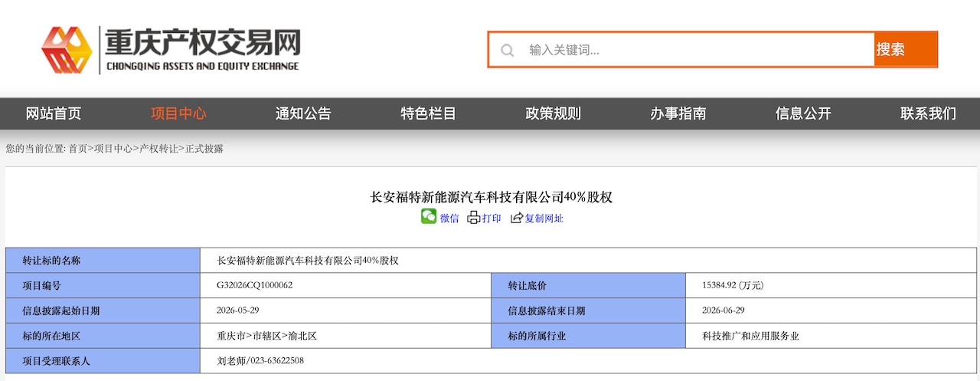The height and width of the screenshot is (381, 980).
Task: Click the region 重庆市>市辖区>渝北区
Action: coord(267,336)
